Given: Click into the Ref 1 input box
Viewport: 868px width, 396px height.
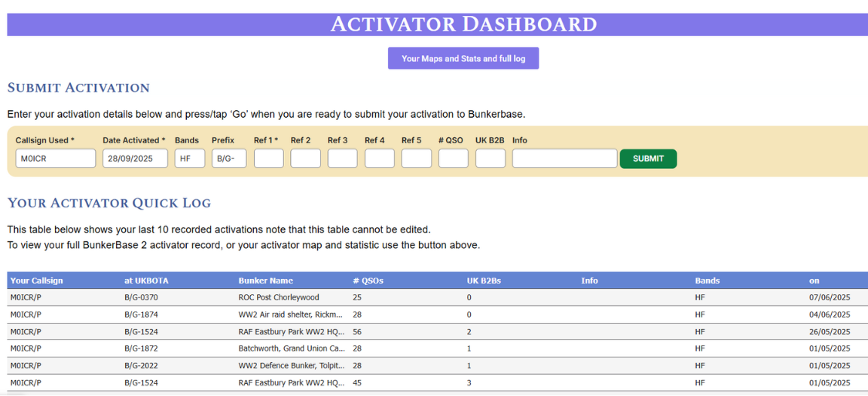Looking at the screenshot, I should [x=268, y=158].
